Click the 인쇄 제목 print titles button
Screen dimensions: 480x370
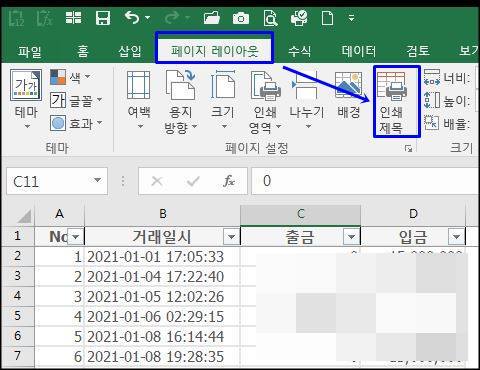click(x=397, y=102)
